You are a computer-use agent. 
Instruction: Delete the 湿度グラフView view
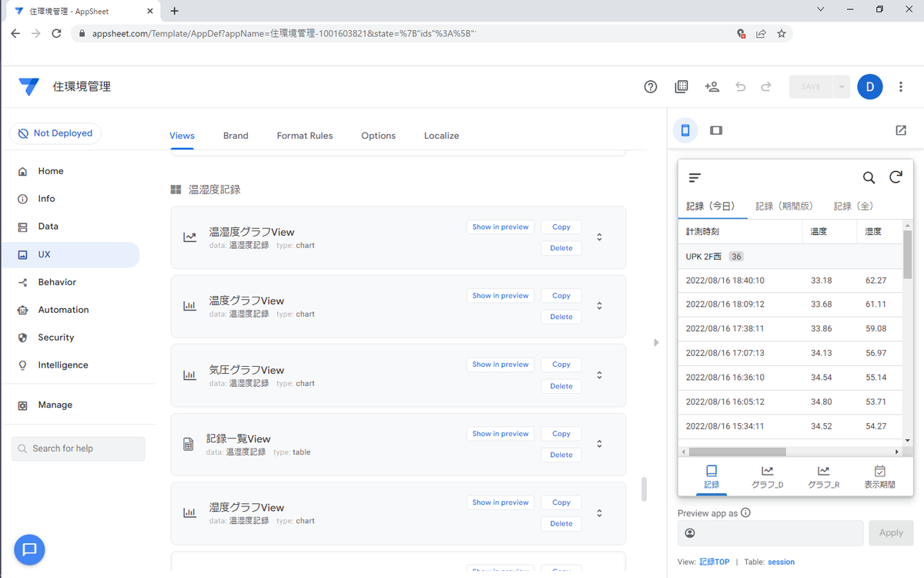tap(561, 523)
